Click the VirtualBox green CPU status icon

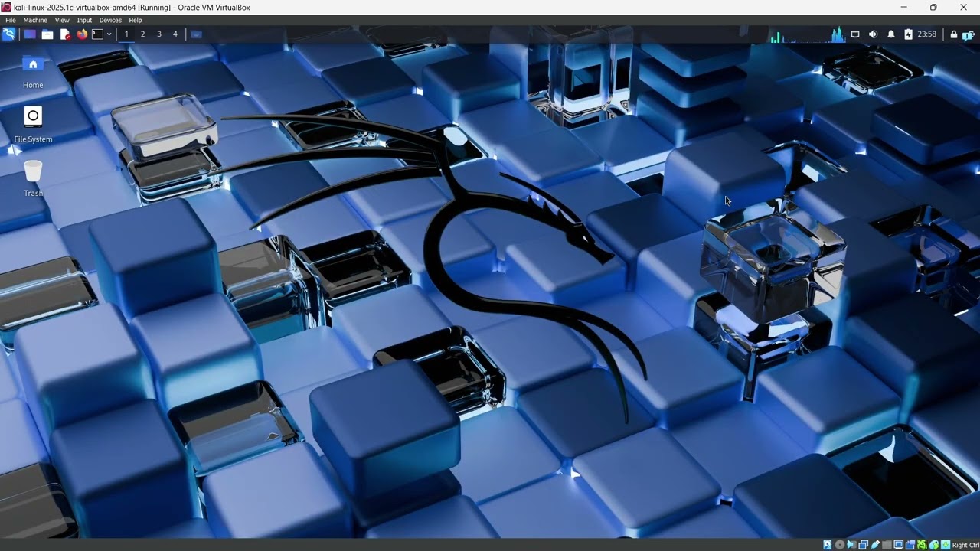(x=922, y=545)
